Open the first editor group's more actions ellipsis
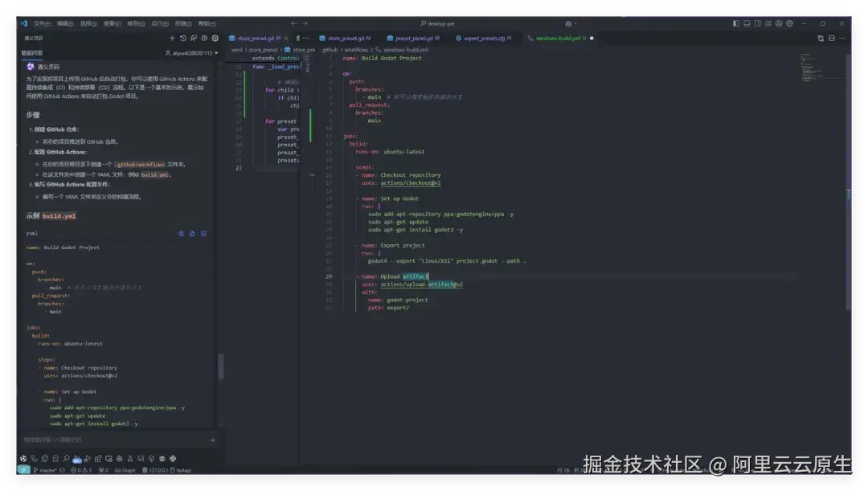The image size is (868, 491). click(305, 39)
